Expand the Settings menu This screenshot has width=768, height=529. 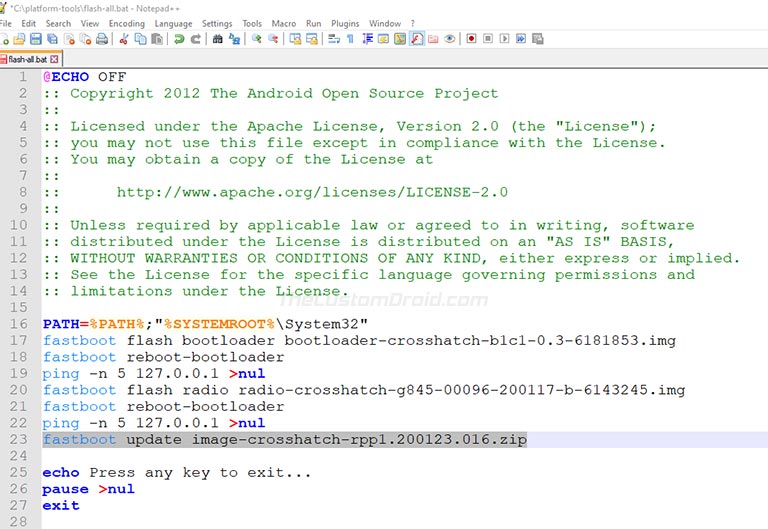pos(216,24)
